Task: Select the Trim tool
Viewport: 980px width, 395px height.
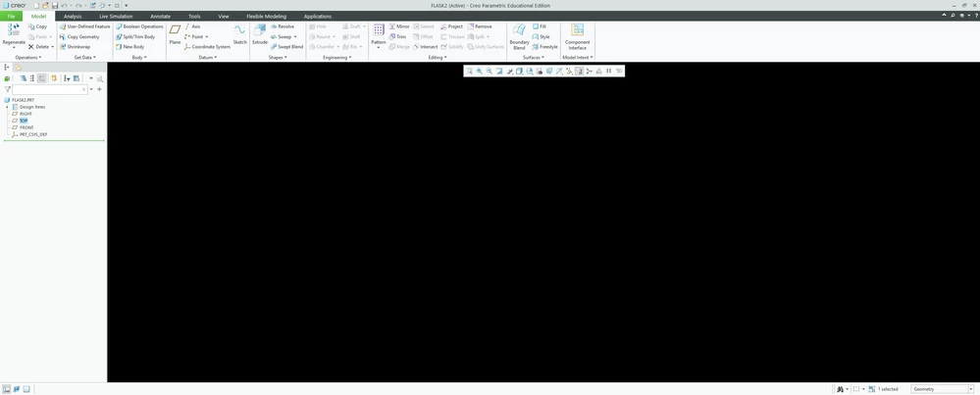Action: point(397,37)
